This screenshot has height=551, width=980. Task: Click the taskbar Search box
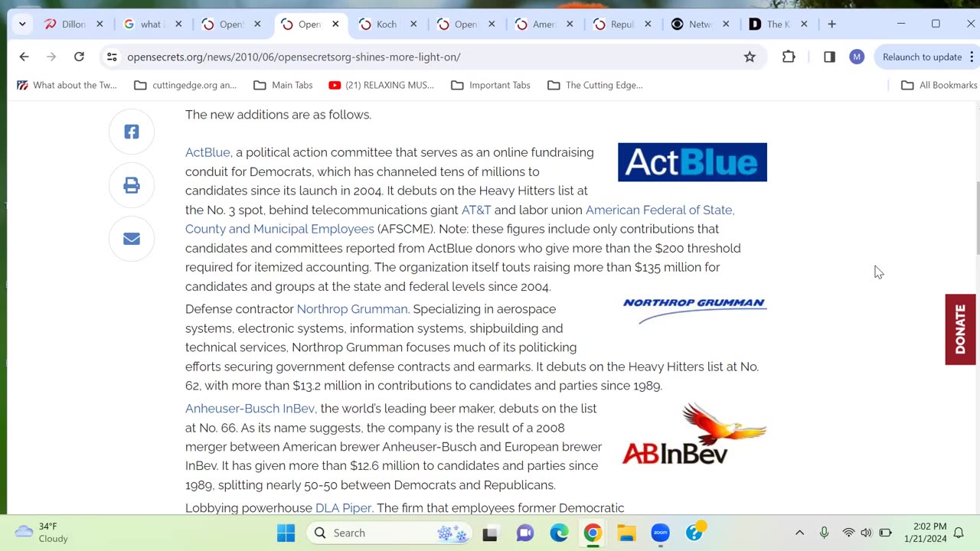[x=388, y=533]
